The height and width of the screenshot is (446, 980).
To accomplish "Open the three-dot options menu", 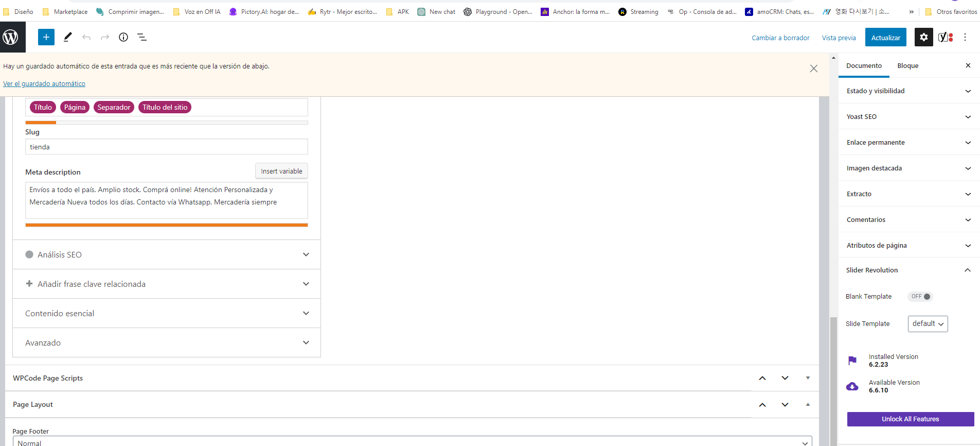I will coord(965,37).
